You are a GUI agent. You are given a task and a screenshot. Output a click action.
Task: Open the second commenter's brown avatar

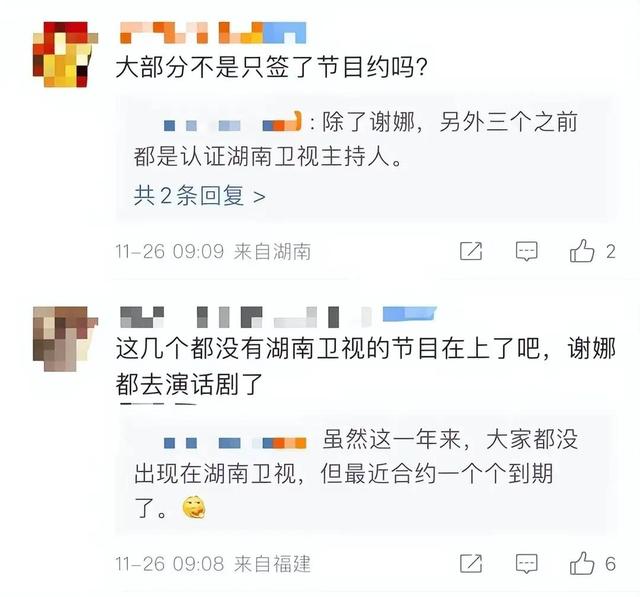[x=65, y=339]
